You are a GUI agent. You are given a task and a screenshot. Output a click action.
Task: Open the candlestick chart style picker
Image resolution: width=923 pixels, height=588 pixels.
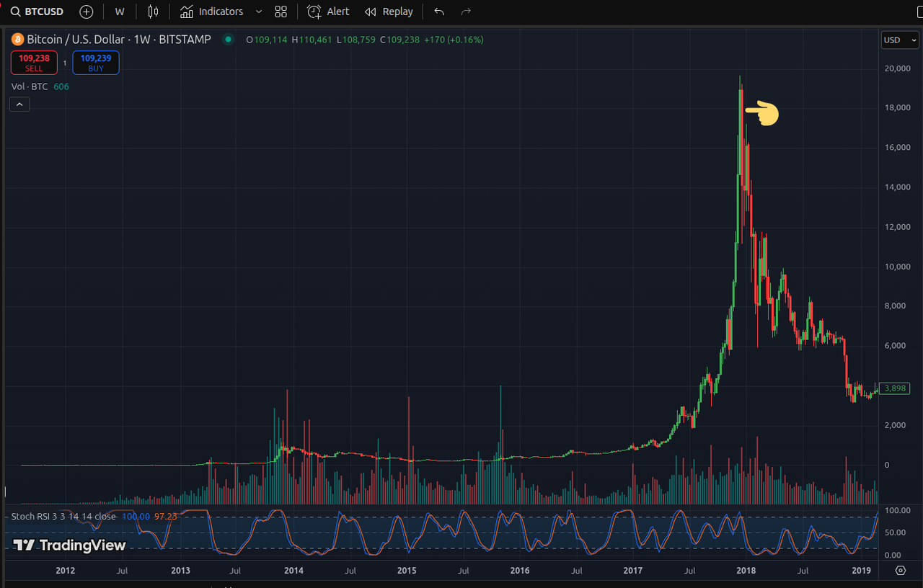153,12
